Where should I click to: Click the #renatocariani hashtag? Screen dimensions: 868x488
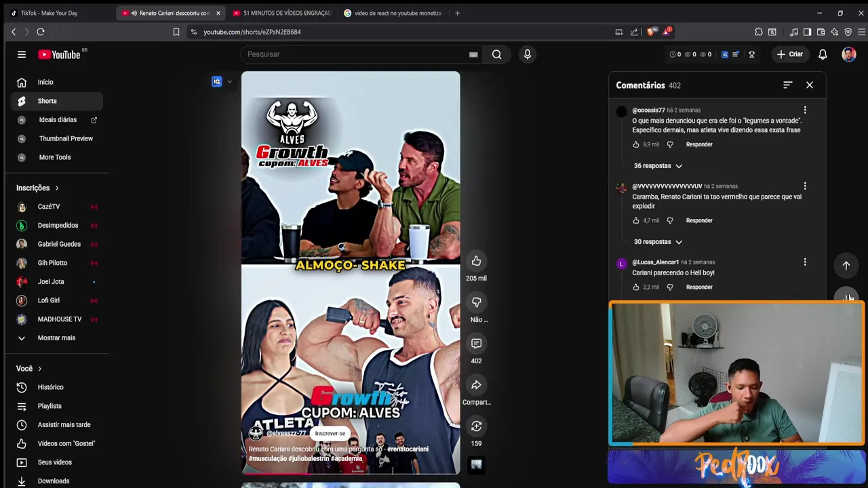408,449
